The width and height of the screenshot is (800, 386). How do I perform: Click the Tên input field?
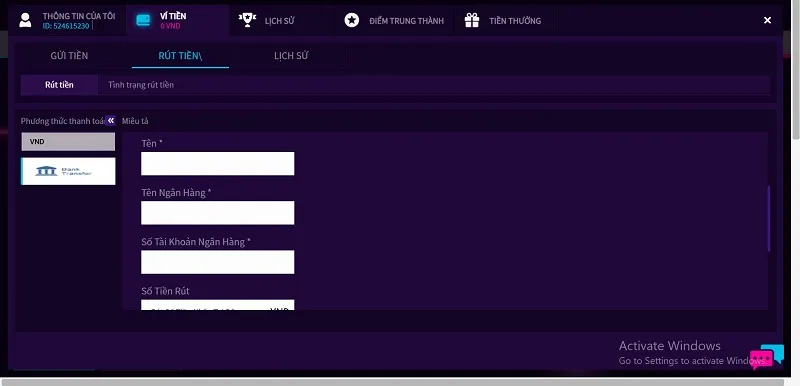click(217, 164)
